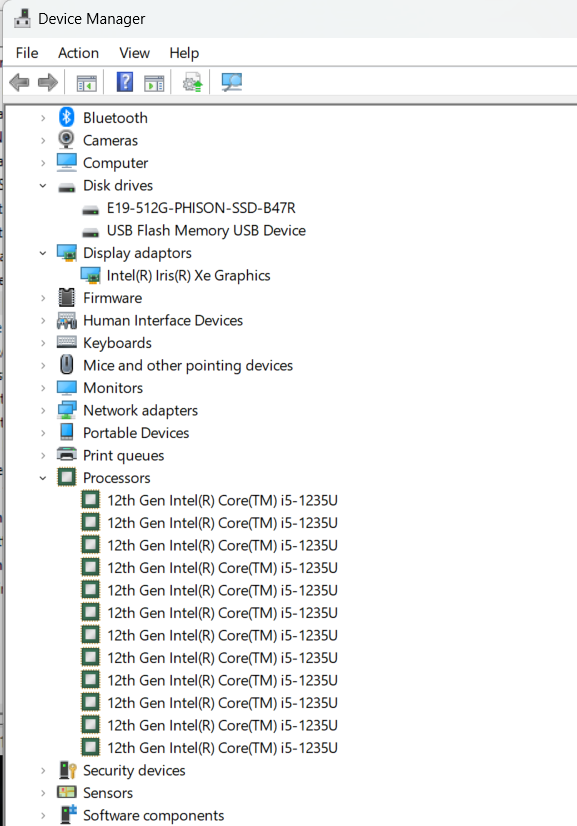The height and width of the screenshot is (826, 577).
Task: Click the Computer category icon
Action: (x=66, y=162)
